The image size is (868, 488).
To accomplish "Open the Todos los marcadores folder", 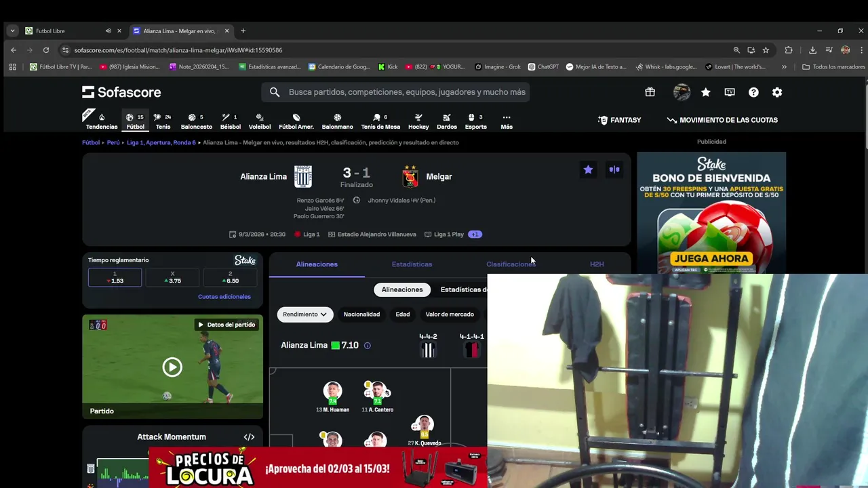I will (x=833, y=67).
